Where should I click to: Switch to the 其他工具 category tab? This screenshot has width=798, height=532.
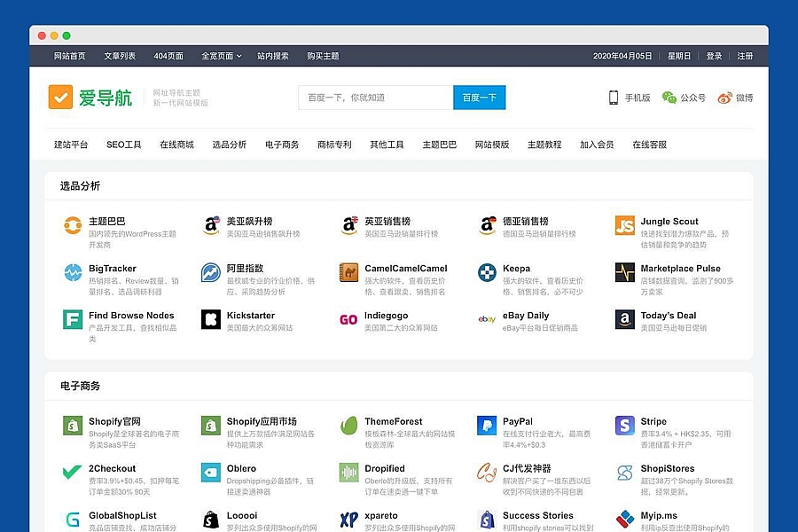(x=387, y=145)
